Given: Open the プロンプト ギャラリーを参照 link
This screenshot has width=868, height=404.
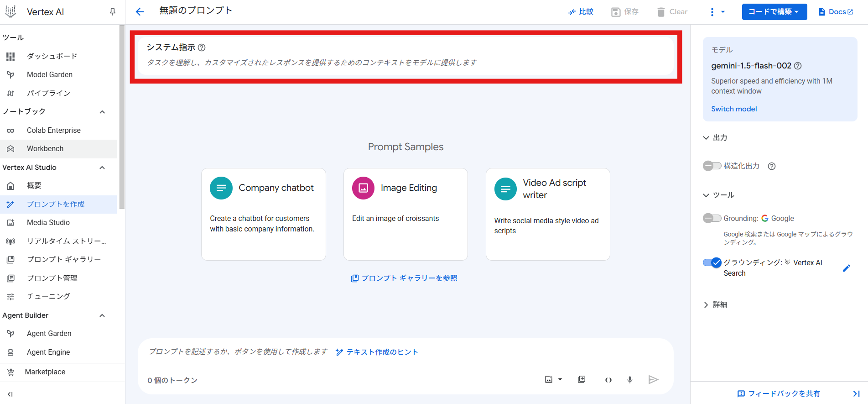Looking at the screenshot, I should [404, 278].
